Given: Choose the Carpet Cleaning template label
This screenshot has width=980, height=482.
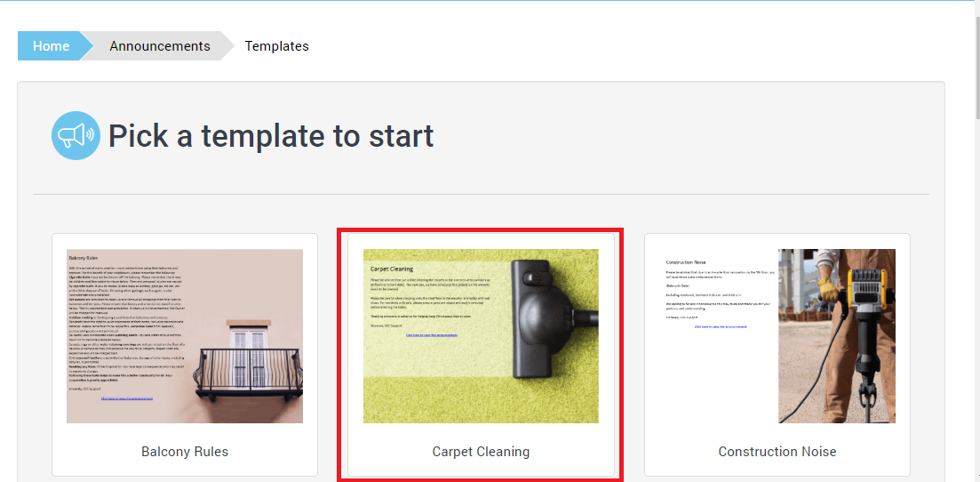Looking at the screenshot, I should (481, 452).
